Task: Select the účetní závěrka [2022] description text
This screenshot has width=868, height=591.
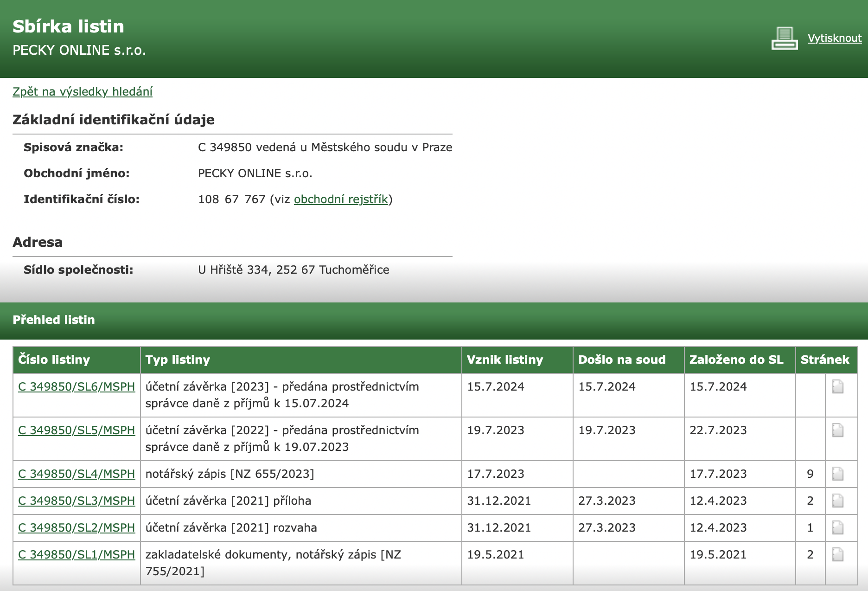Action: tap(282, 438)
